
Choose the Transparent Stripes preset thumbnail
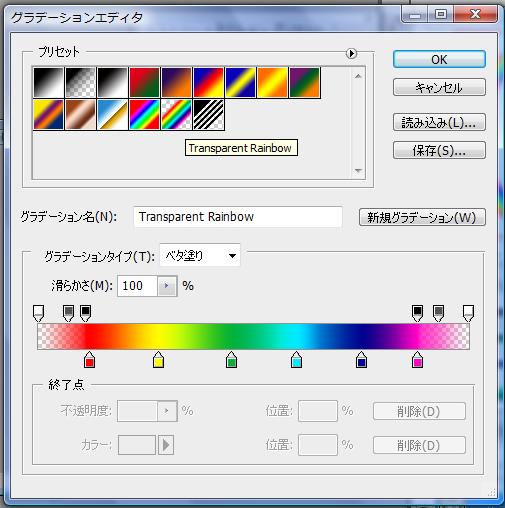(208, 115)
